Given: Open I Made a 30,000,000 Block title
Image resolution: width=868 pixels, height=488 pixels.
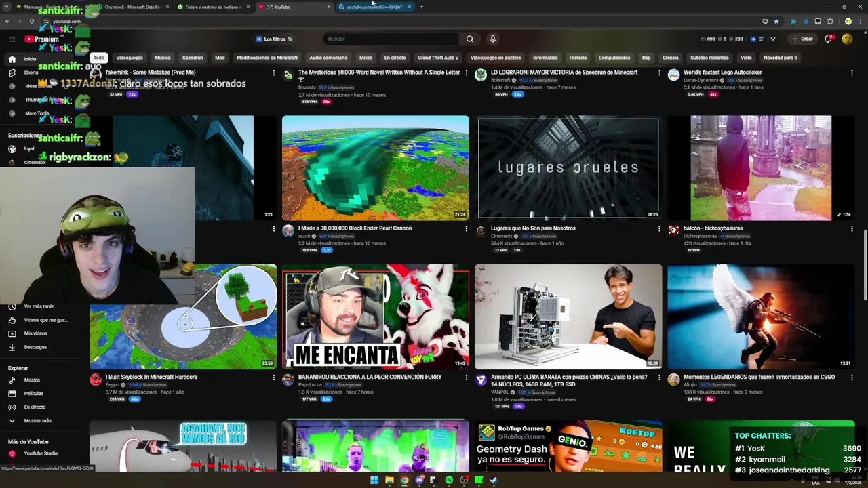Looking at the screenshot, I should click(x=355, y=228).
